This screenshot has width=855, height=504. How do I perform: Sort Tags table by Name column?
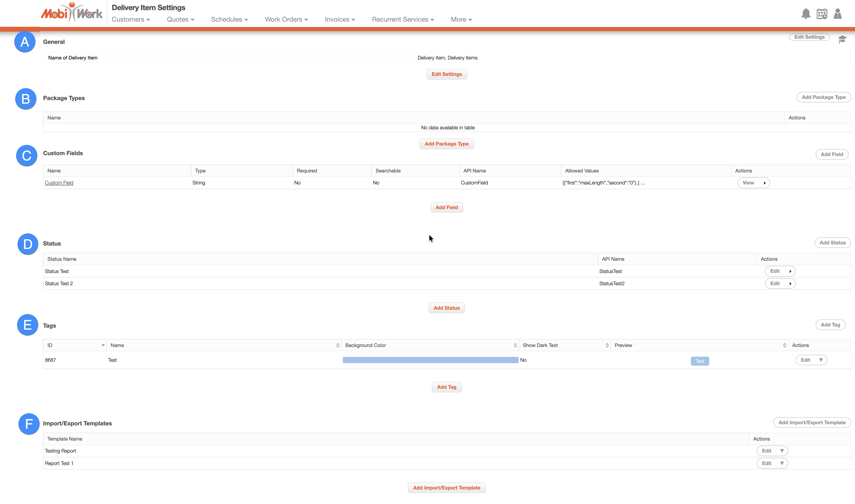coord(223,345)
